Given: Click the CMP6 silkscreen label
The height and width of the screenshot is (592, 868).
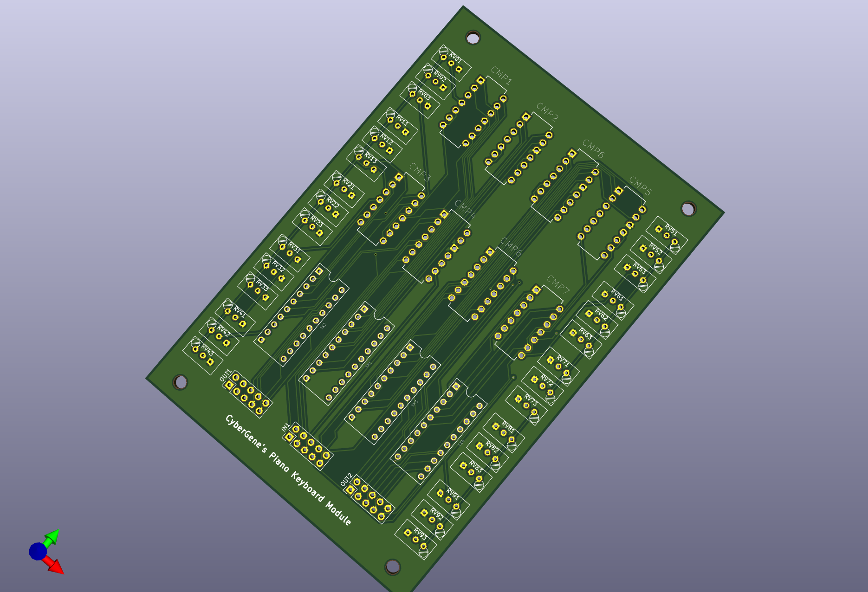Looking at the screenshot, I should [x=594, y=149].
